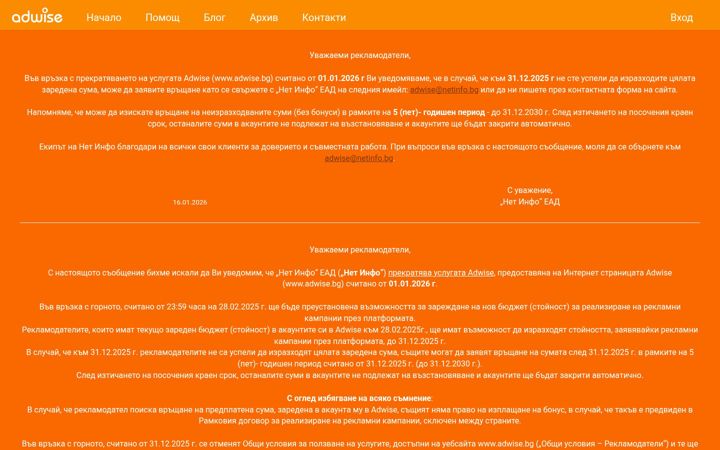Click the adwise@netinfo.bg email in first paragraph
The height and width of the screenshot is (450, 720).
[x=444, y=90]
